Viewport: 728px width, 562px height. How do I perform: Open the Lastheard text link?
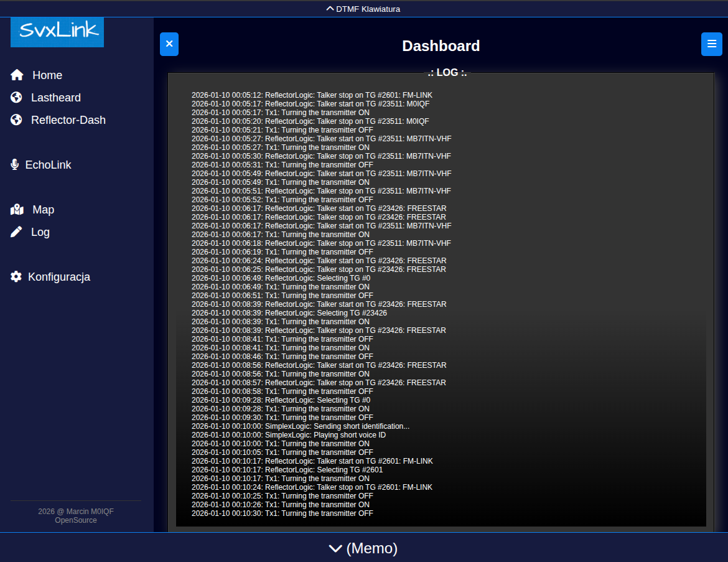56,98
